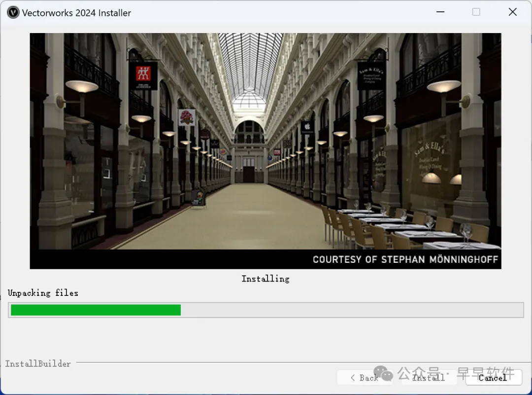Click the Vectorworks logo icon in title bar
532x395 pixels.
pos(13,12)
